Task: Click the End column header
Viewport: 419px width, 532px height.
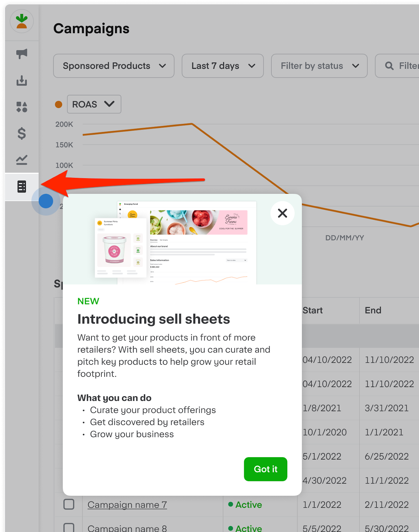Action: 373,310
